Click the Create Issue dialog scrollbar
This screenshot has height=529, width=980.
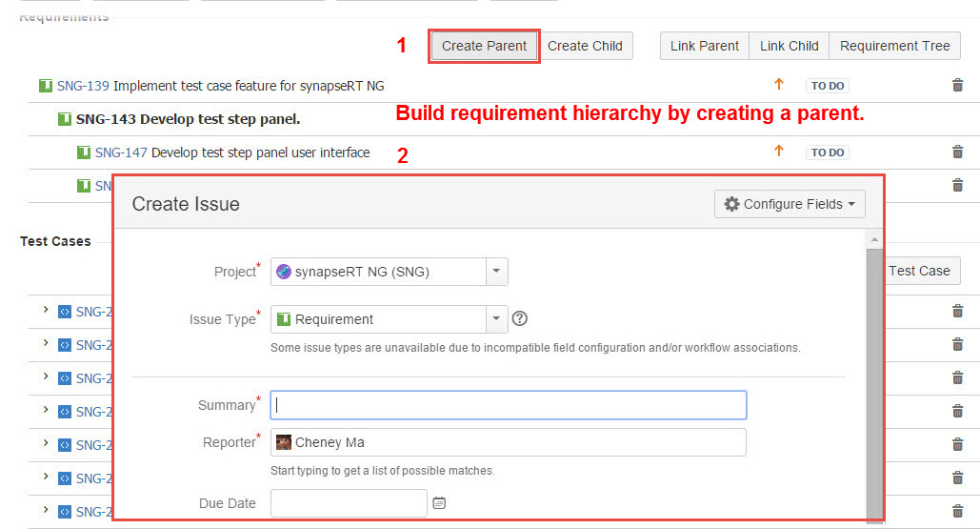(x=873, y=381)
